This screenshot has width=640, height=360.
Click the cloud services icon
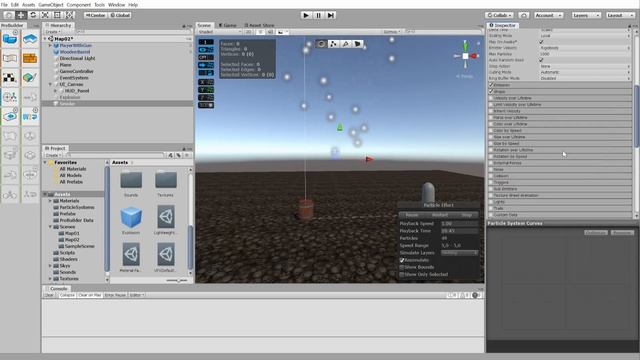point(524,15)
